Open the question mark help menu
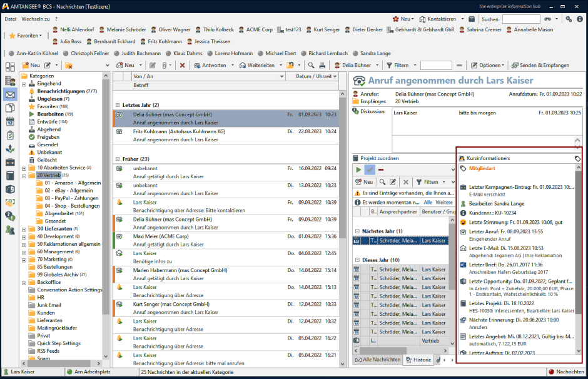 (x=56, y=19)
